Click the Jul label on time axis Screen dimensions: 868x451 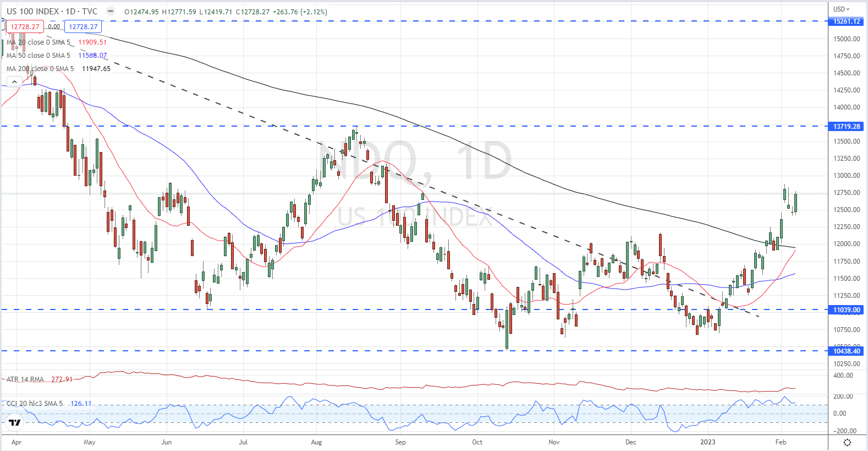[x=243, y=442]
